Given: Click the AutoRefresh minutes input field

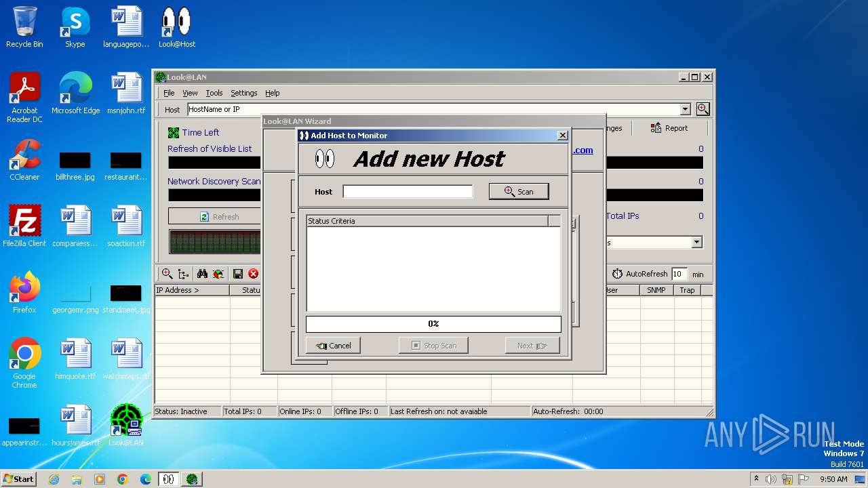Looking at the screenshot, I should (679, 274).
